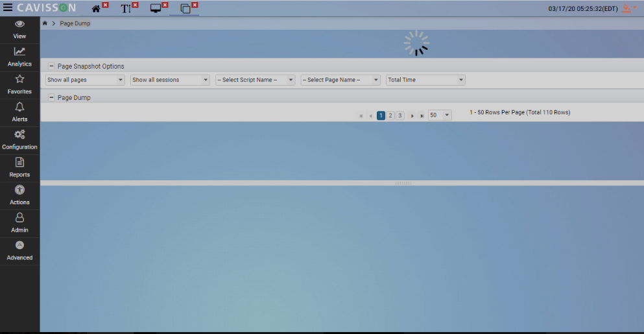Open the Favorites sidebar section
644x334 pixels.
[x=19, y=85]
